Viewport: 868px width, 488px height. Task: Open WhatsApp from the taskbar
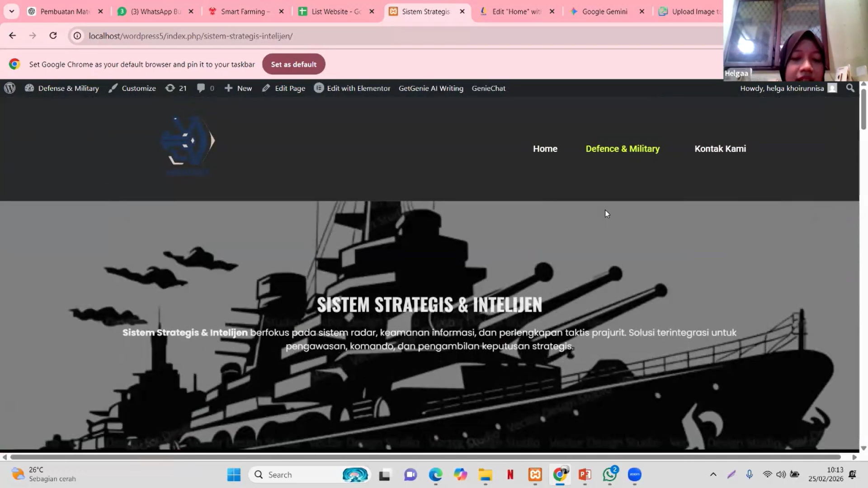pyautogui.click(x=609, y=474)
